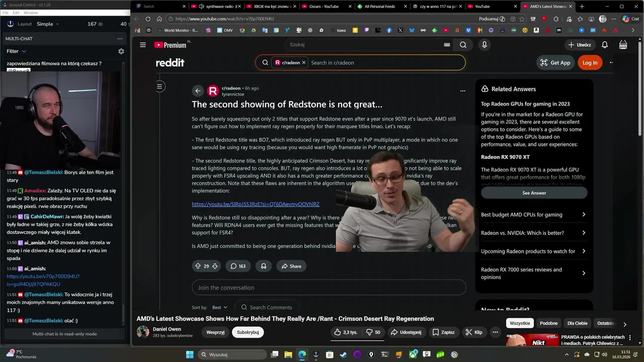
Task: Give an award on the Reddit post
Action: tap(264, 266)
